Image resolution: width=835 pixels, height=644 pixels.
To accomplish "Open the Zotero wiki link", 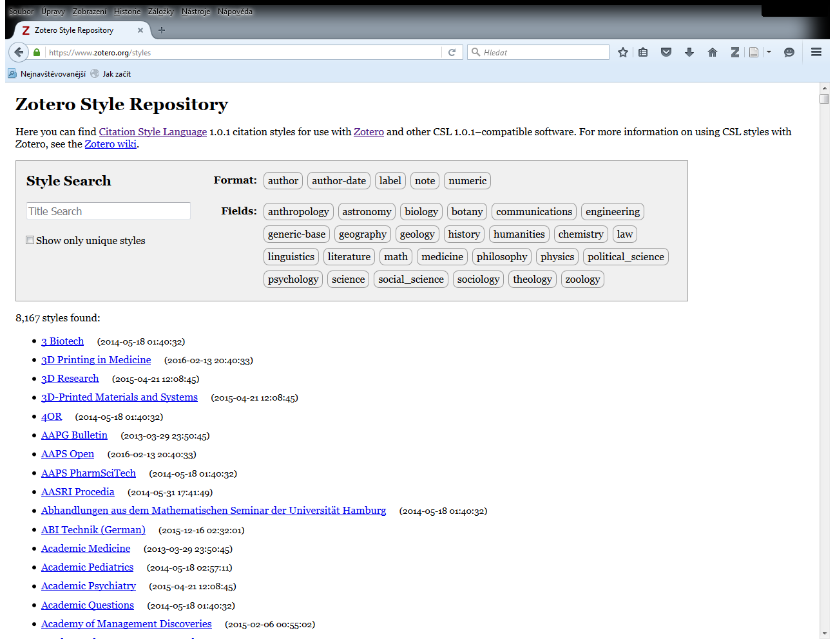I will [110, 144].
